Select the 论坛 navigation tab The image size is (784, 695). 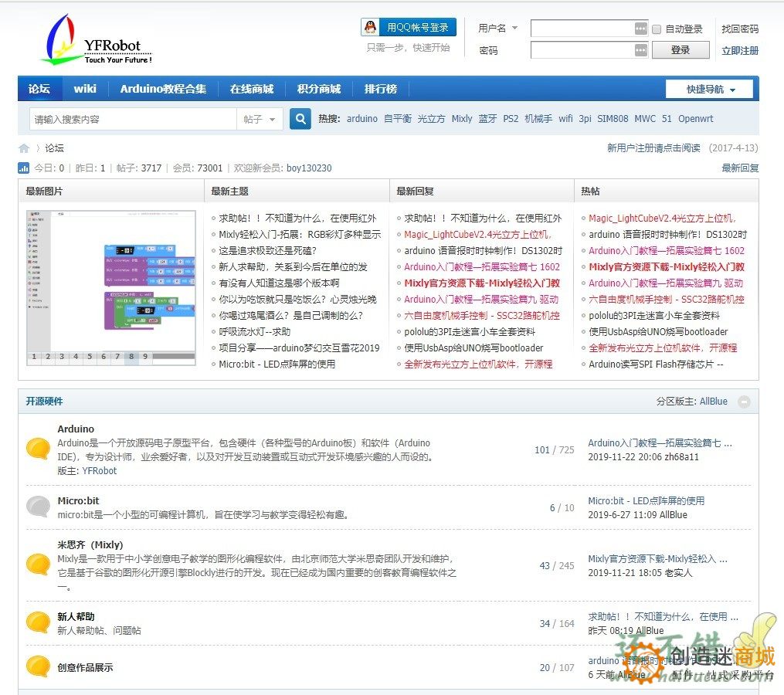coord(39,89)
